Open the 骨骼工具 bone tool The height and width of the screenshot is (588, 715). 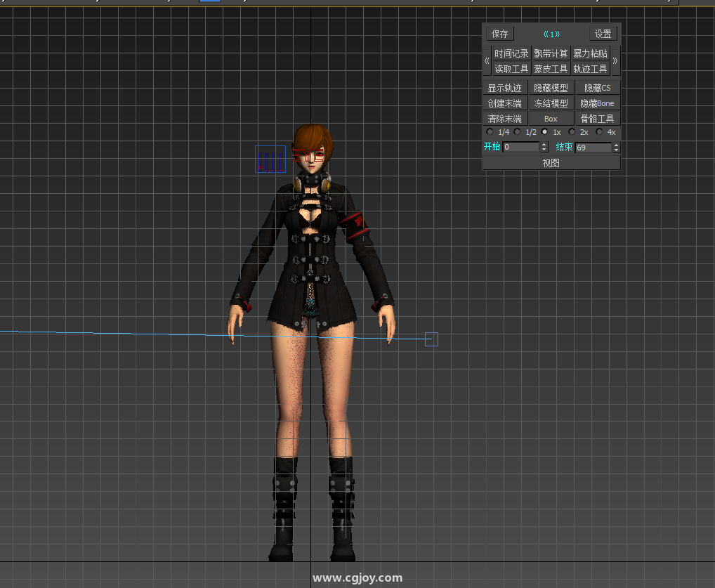(597, 119)
